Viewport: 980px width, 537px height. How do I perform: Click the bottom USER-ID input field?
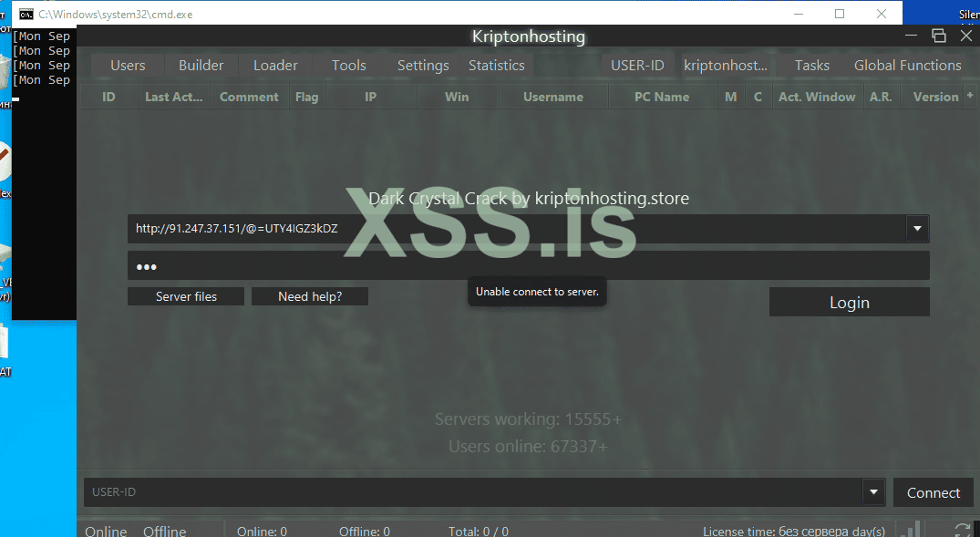tap(473, 492)
